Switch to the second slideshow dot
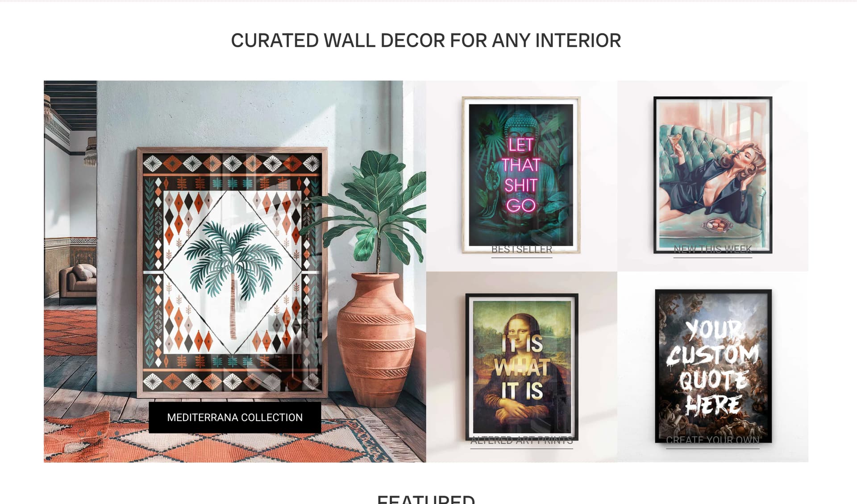Screen dimensions: 857x504 pyautogui.click(x=99, y=433)
